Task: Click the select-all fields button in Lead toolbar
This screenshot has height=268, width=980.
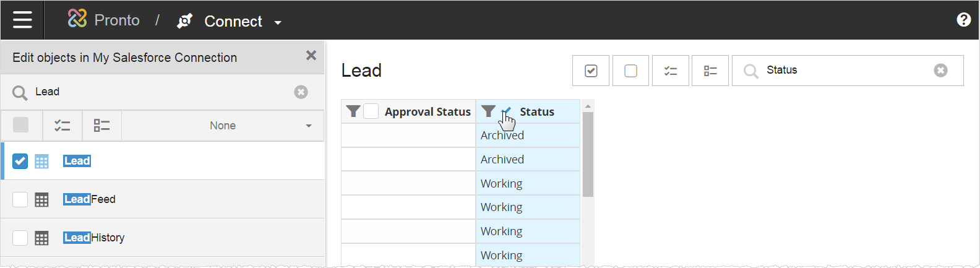Action: click(x=591, y=71)
